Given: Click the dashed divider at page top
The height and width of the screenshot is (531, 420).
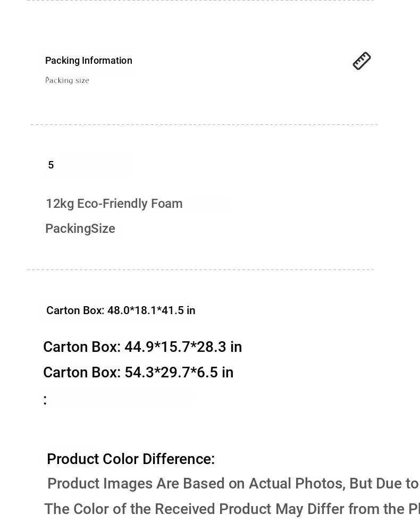Looking at the screenshot, I should coord(200,1).
